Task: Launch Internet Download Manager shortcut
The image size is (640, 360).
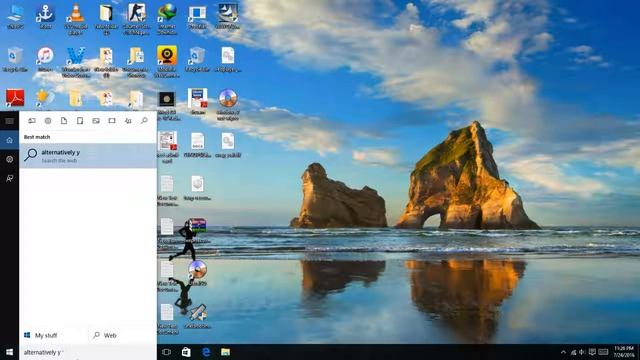Action: pos(167,18)
